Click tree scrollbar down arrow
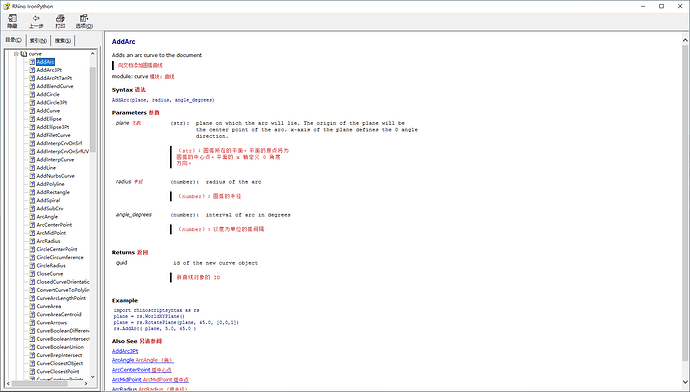The image size is (690, 392). [92, 377]
